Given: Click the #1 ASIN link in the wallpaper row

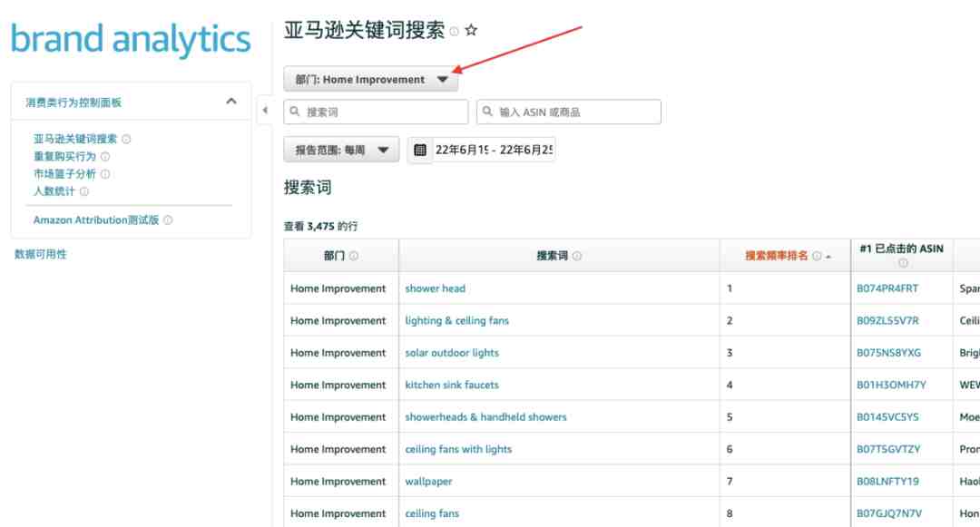Looking at the screenshot, I should pyautogui.click(x=887, y=482).
